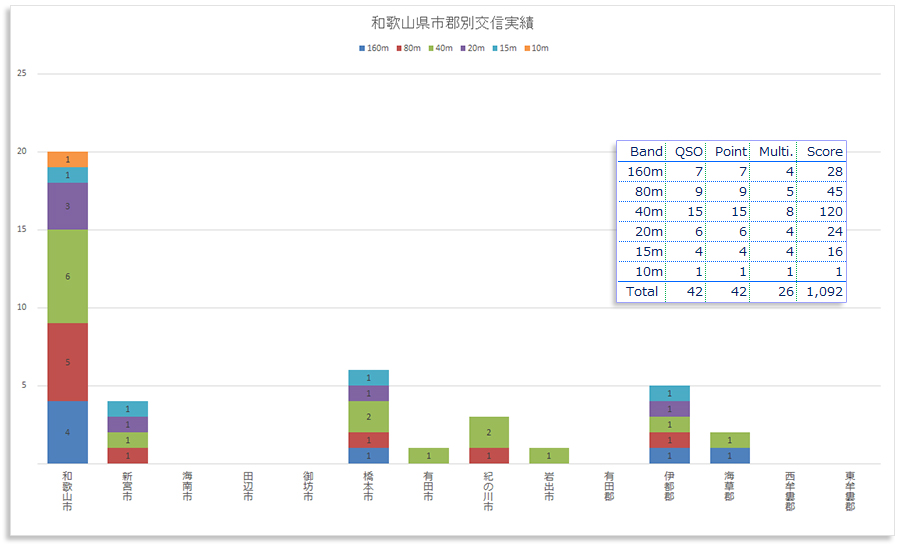The image size is (900, 545).
Task: Pick the 20m legend entry
Action: 472,48
